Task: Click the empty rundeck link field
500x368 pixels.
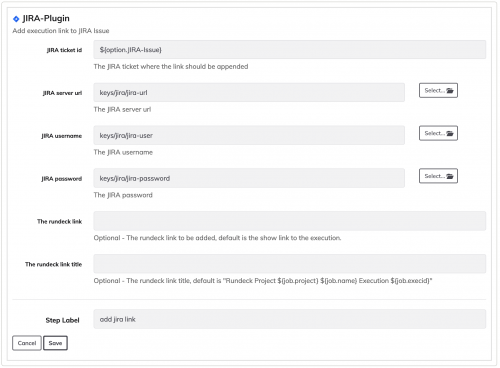Action: 289,221
